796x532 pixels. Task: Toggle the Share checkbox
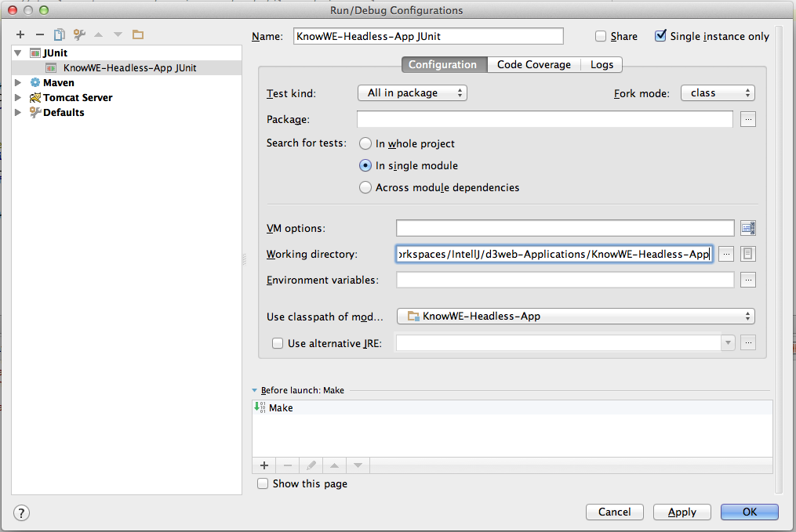(x=601, y=36)
